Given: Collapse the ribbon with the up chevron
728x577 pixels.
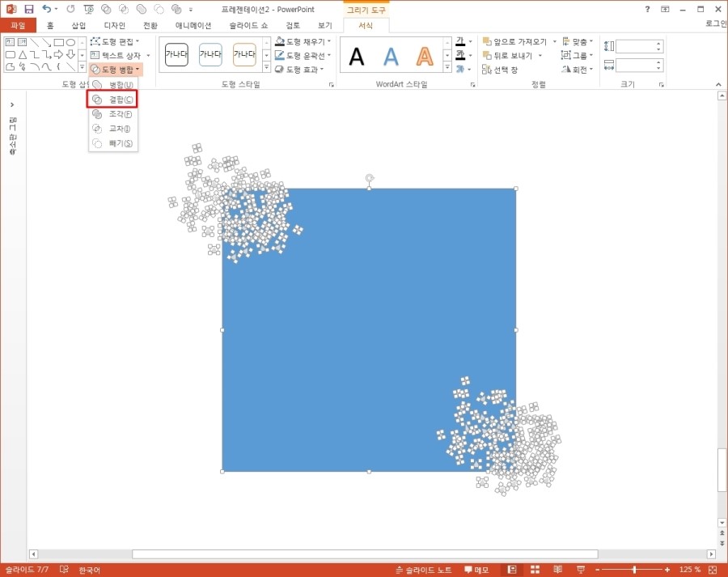Looking at the screenshot, I should pyautogui.click(x=718, y=84).
